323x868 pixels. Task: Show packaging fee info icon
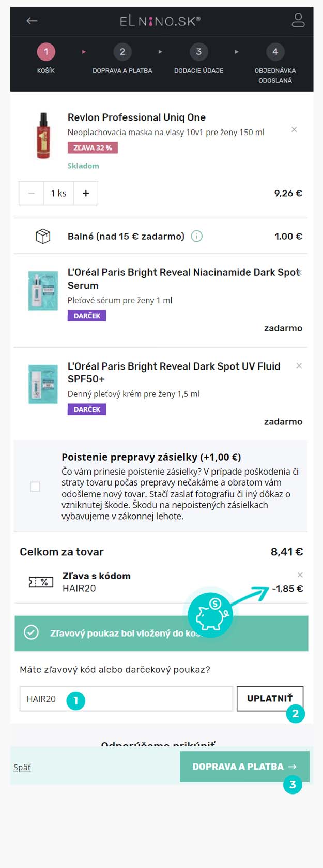[x=197, y=236]
